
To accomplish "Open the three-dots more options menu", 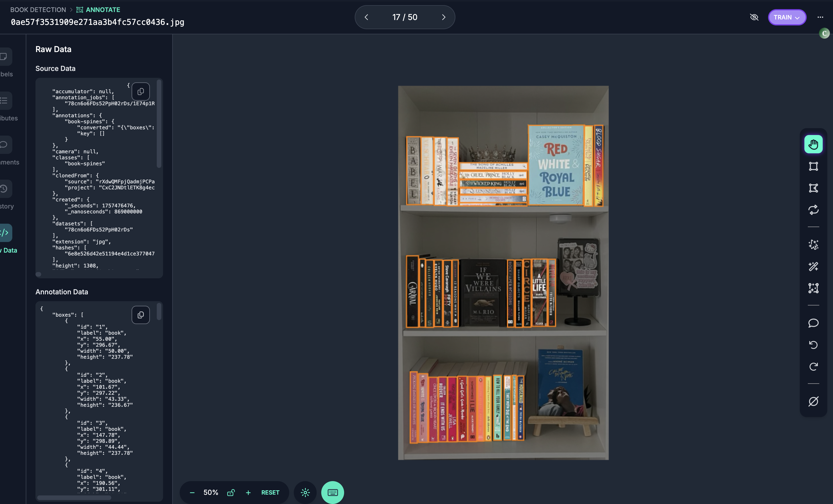I will (820, 17).
